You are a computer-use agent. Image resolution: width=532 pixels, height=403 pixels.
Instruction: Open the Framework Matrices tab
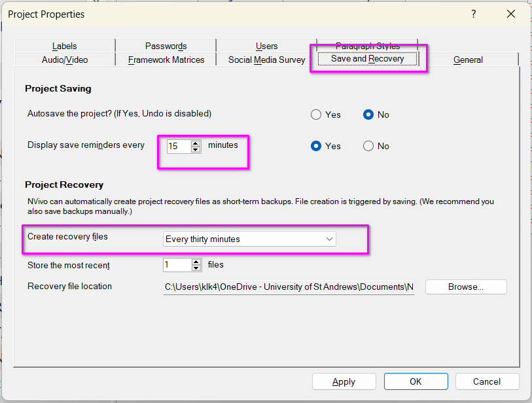tap(166, 60)
